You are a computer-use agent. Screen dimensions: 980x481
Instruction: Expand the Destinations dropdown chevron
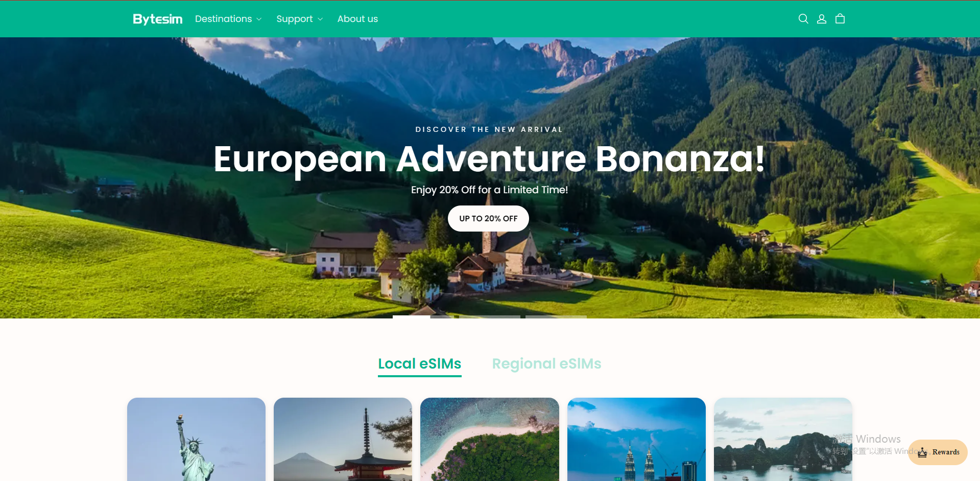pos(259,19)
